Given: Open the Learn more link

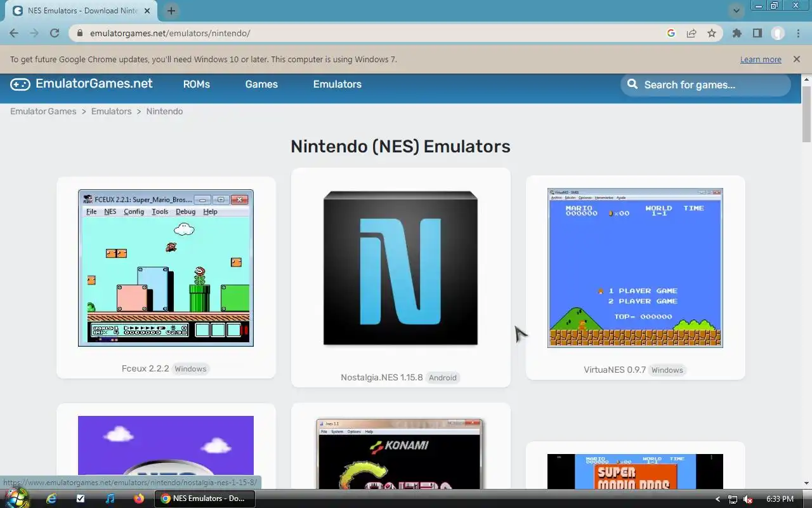Looking at the screenshot, I should (761, 59).
